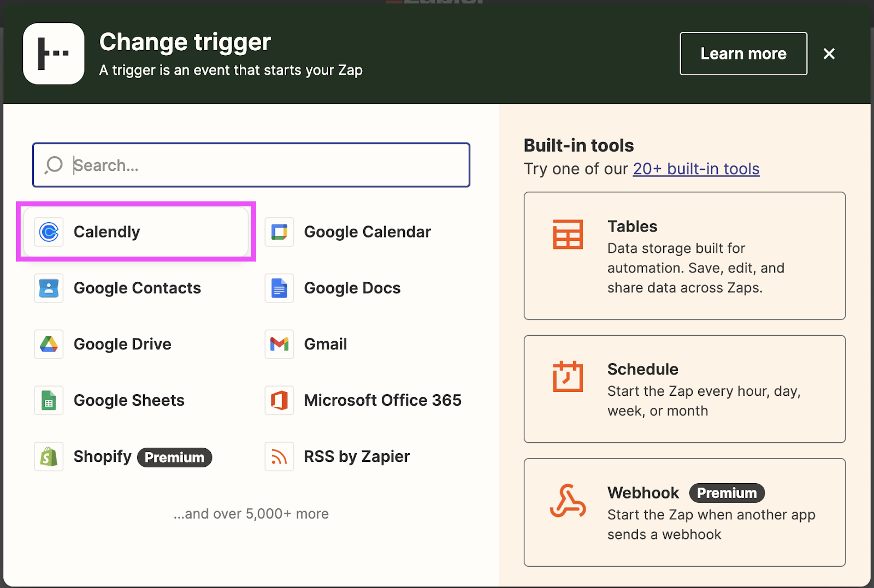Click '...and over 5,000+ more' text
The image size is (874, 588).
pyautogui.click(x=251, y=514)
